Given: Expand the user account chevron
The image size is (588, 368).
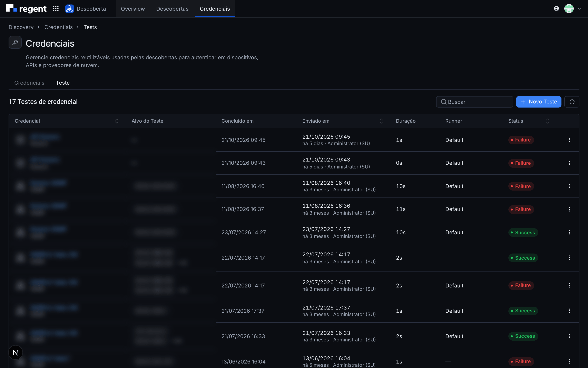Looking at the screenshot, I should pos(579,9).
